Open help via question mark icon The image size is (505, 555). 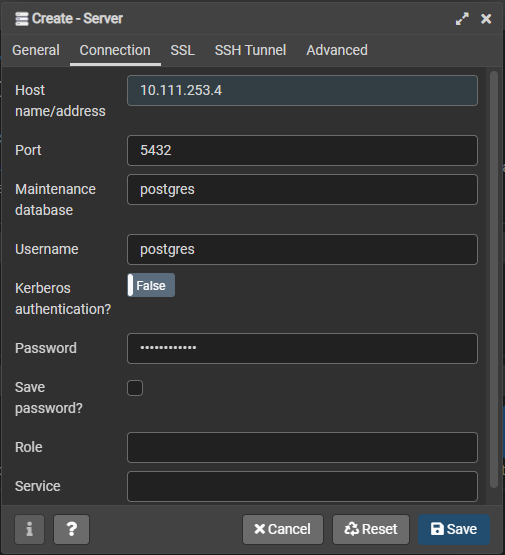tap(71, 529)
